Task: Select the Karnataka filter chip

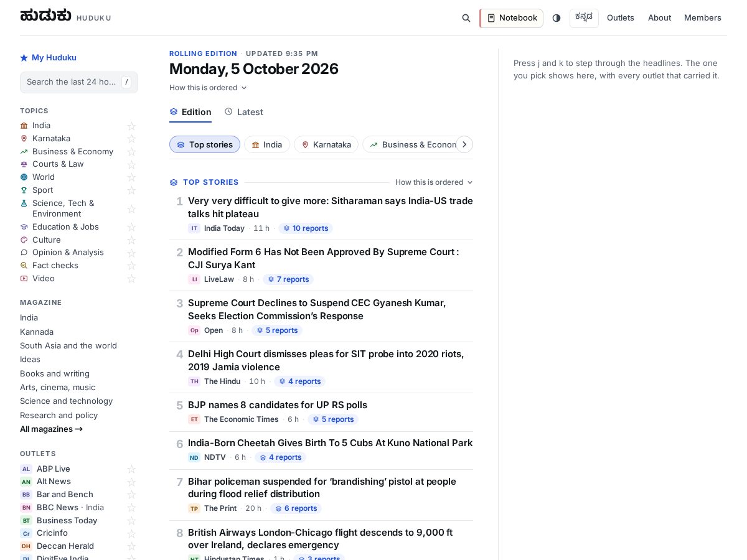Action: tap(326, 145)
